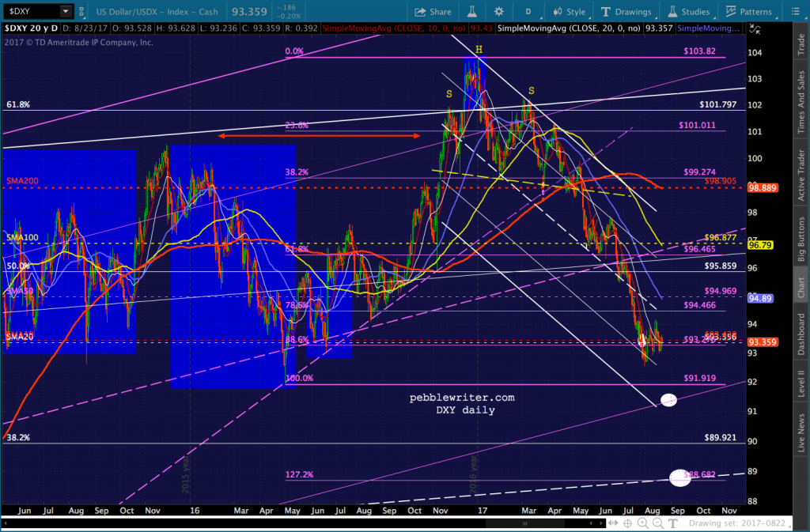The image size is (810, 532).
Task: Switch to Live News sidebar tab
Action: click(x=801, y=432)
